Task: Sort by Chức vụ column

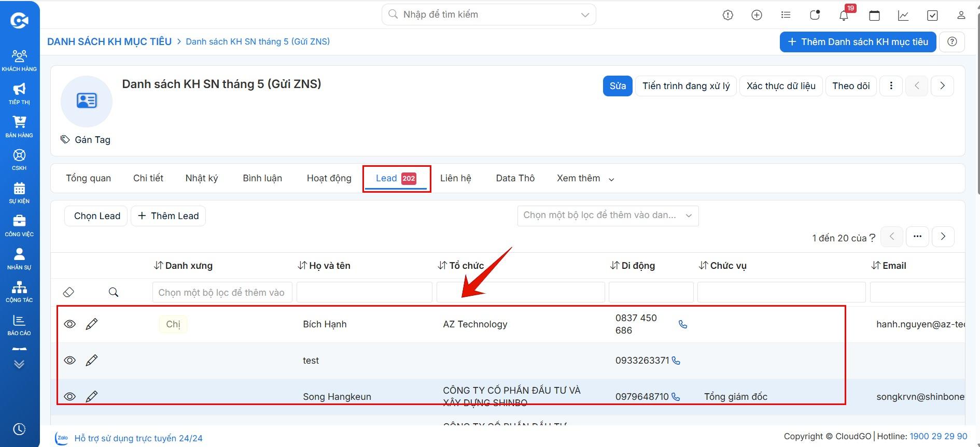Action: 723,266
